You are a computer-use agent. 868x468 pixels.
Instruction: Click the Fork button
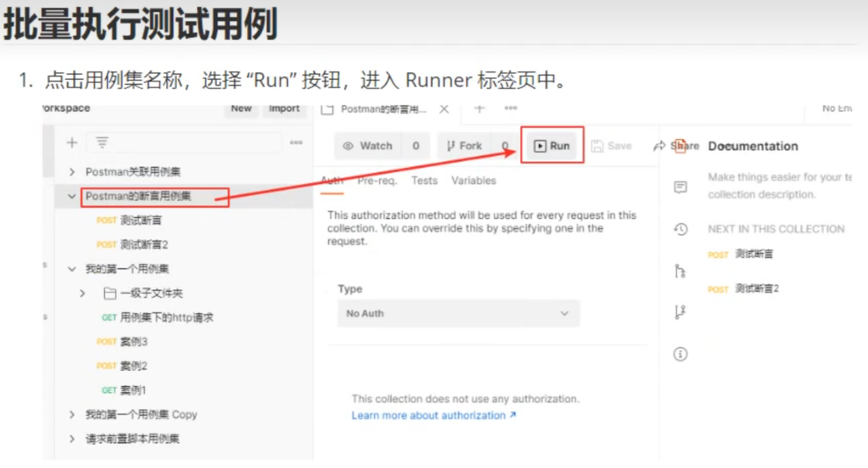(x=465, y=146)
